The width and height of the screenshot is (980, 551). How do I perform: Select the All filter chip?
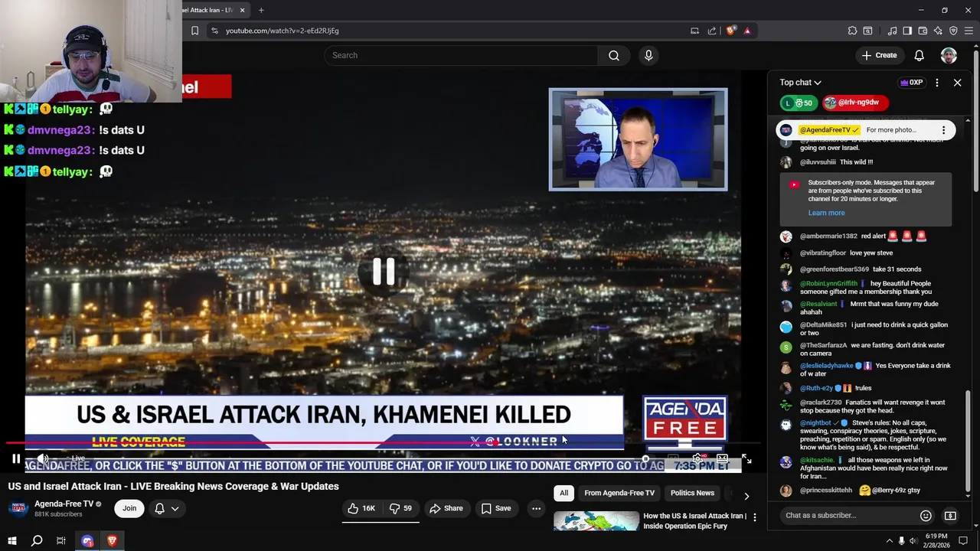[x=563, y=493]
